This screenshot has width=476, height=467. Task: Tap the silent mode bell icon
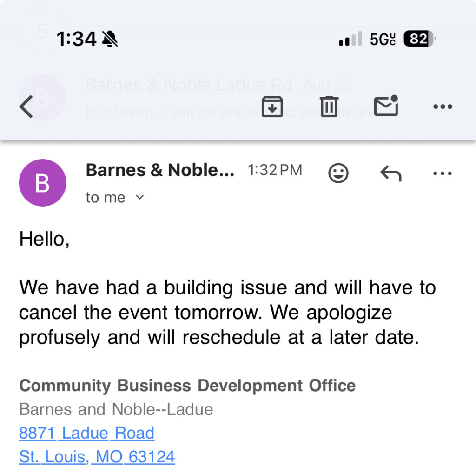[x=110, y=40]
